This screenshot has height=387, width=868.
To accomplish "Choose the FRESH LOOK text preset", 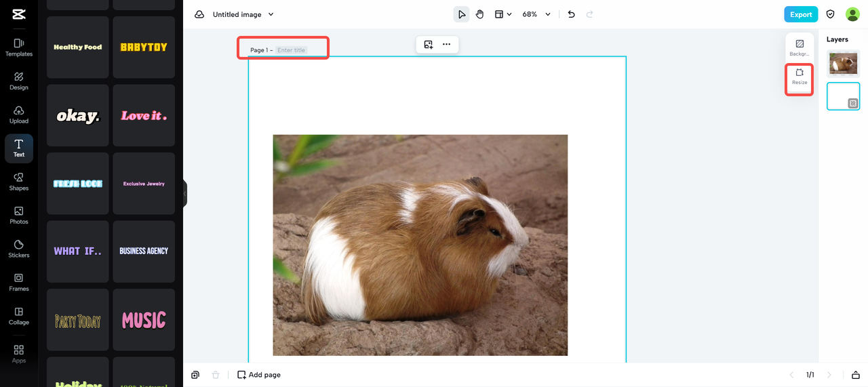I will pos(77,184).
